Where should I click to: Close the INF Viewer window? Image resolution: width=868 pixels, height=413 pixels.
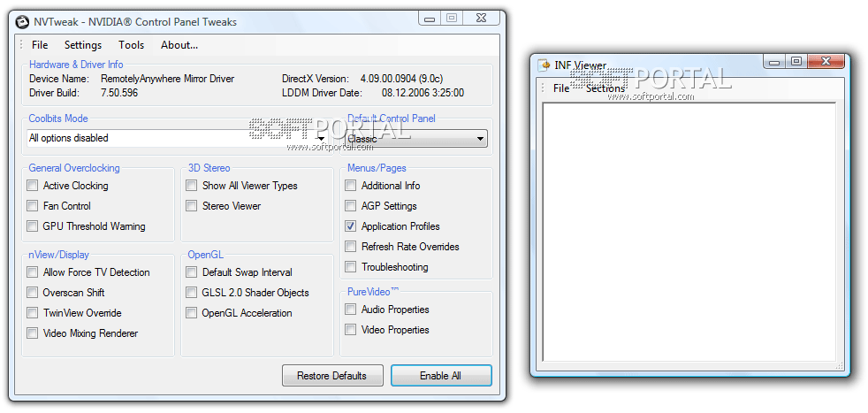[x=826, y=61]
